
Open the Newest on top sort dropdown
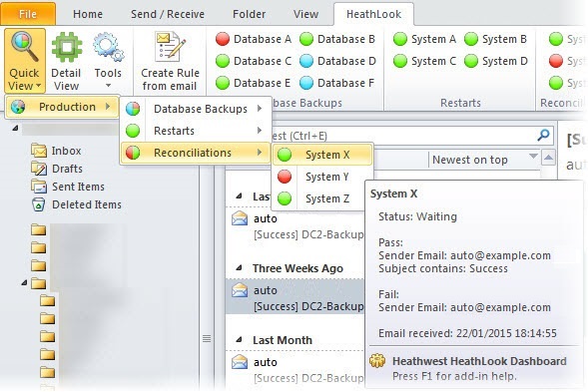pyautogui.click(x=484, y=160)
